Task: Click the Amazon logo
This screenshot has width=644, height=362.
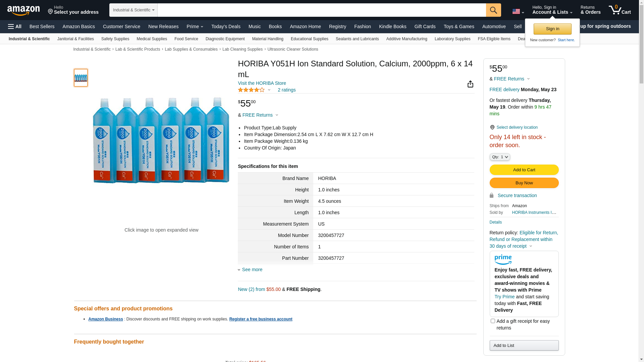Action: pyautogui.click(x=23, y=11)
